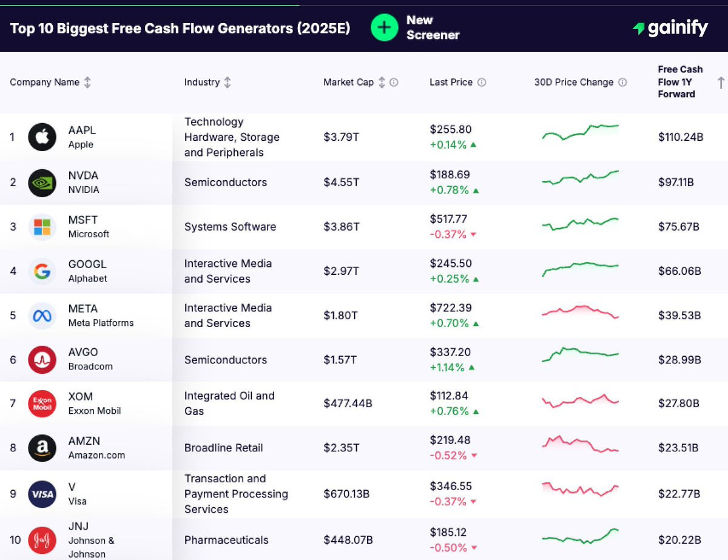Viewport: 728px width, 560px height.
Task: Click the Apple 30-day price sparkline
Action: click(x=580, y=132)
